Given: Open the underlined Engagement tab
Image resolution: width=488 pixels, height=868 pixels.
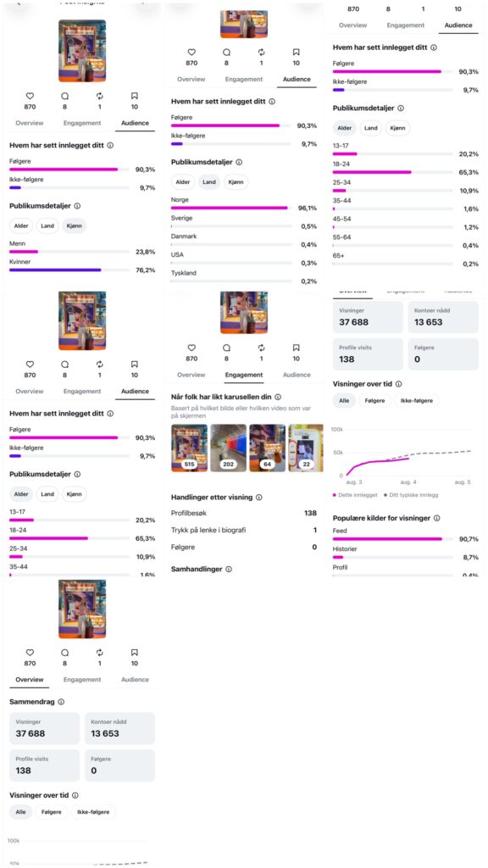Looking at the screenshot, I should (243, 375).
